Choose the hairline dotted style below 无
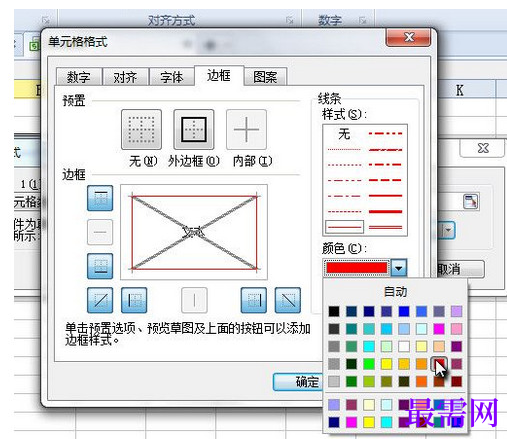Screen dimensions: 517x444 (344, 150)
